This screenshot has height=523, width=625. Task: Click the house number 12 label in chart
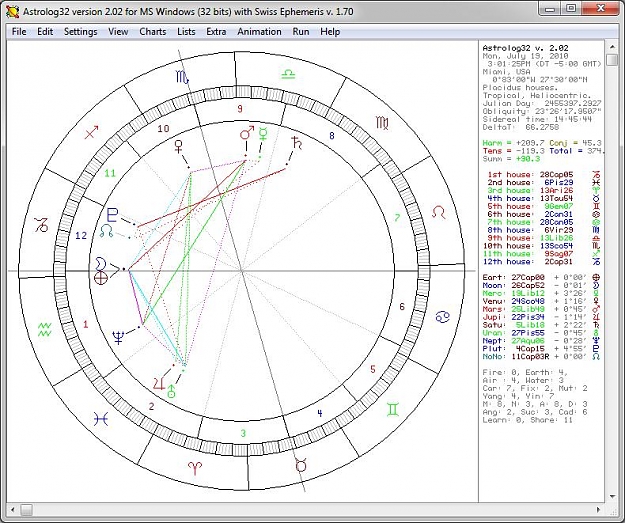pyautogui.click(x=81, y=236)
